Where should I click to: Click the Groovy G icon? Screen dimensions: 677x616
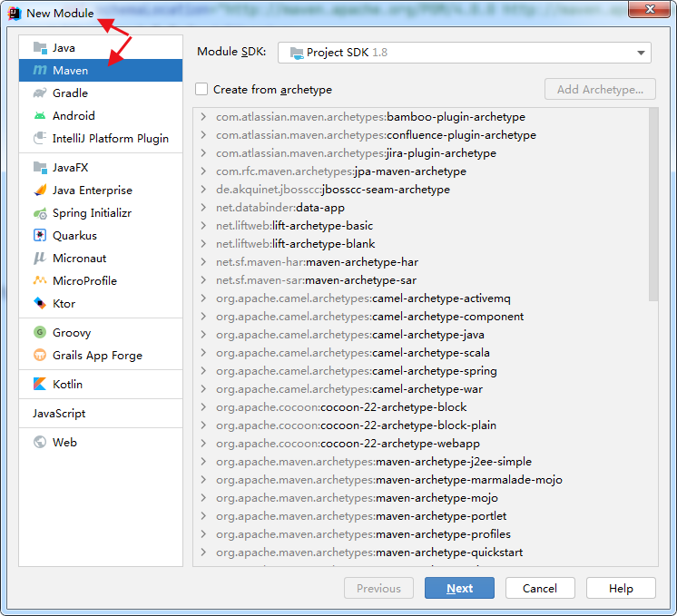click(40, 332)
